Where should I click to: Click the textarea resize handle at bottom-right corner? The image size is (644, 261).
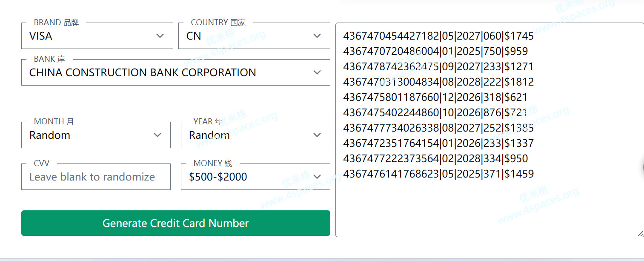(x=640, y=233)
